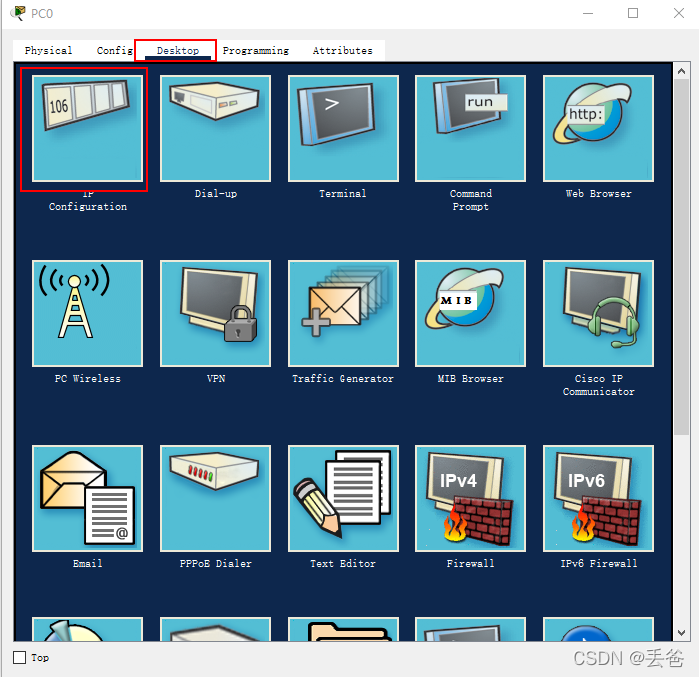Select the Desktop tab
The image size is (699, 677).
tap(177, 50)
